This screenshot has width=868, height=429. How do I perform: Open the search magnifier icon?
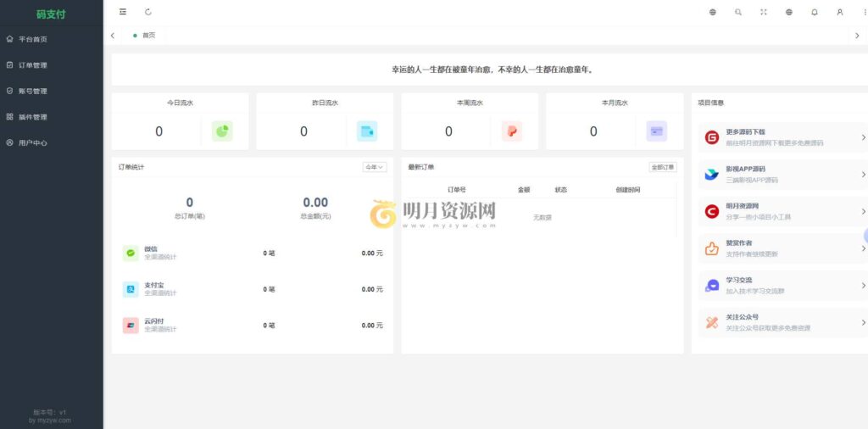click(738, 12)
